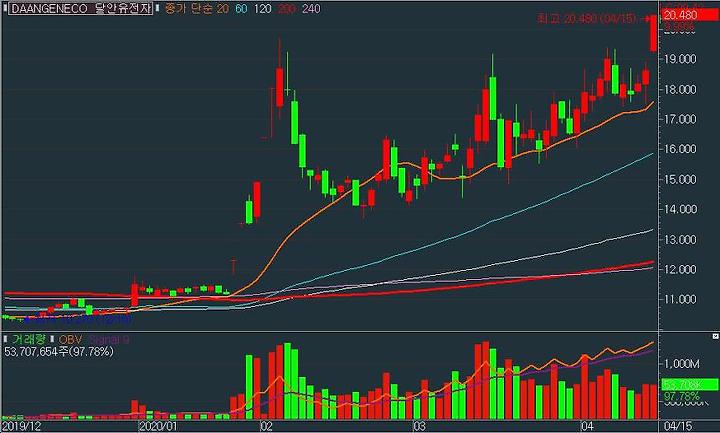Click the blue lowest price marker label
The width and height of the screenshot is (720, 433).
click(x=78, y=319)
